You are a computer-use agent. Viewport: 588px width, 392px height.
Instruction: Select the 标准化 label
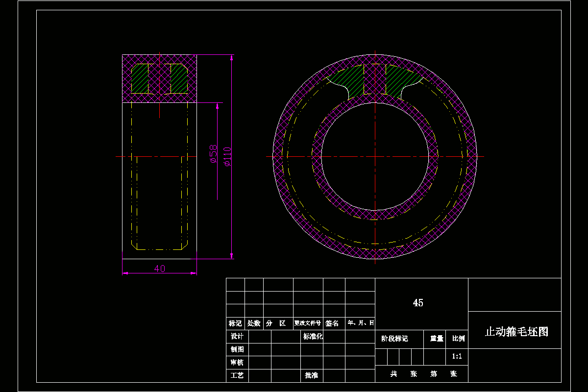[313, 337]
